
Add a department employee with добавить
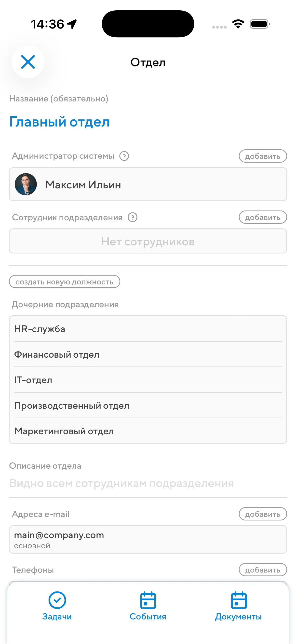(263, 217)
